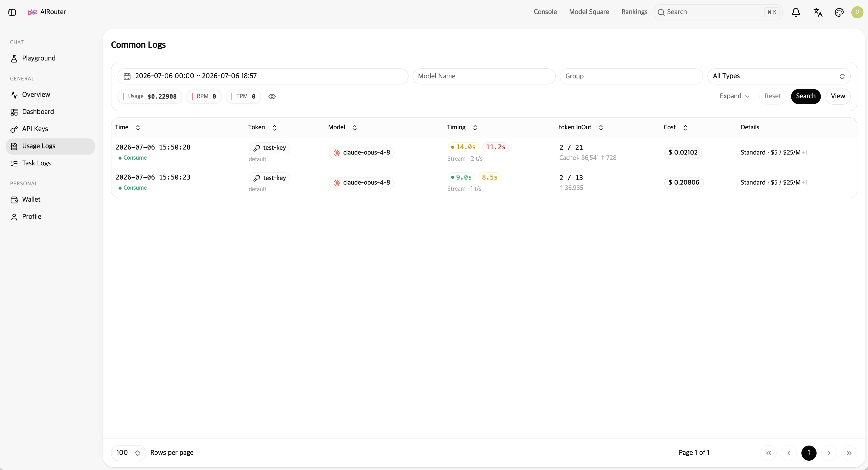This screenshot has width=868, height=470.
Task: Collapse the sidebar with the panel icon
Action: (12, 12)
